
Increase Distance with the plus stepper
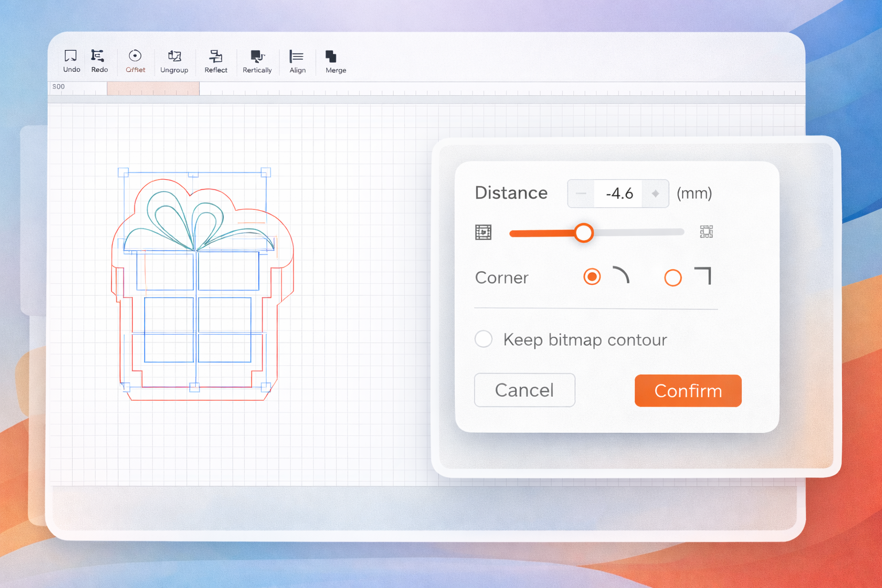pos(655,194)
